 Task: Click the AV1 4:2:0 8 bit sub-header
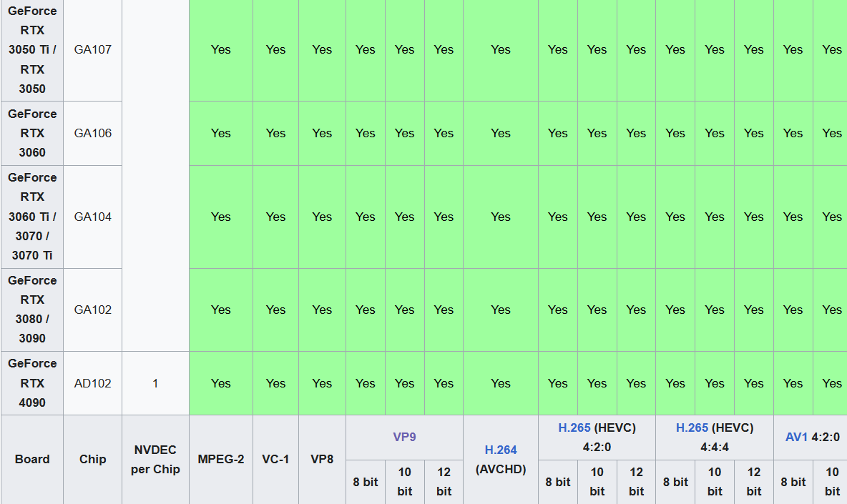(x=793, y=482)
